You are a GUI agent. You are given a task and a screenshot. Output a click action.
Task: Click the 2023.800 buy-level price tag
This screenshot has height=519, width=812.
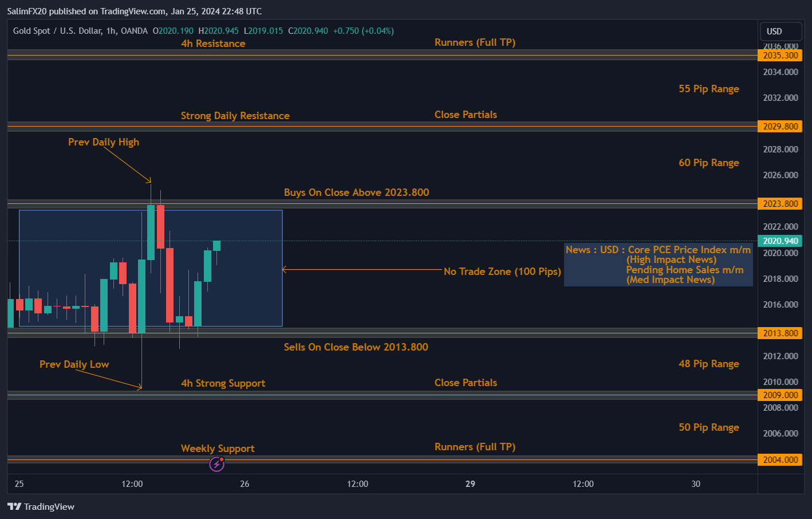coord(780,203)
